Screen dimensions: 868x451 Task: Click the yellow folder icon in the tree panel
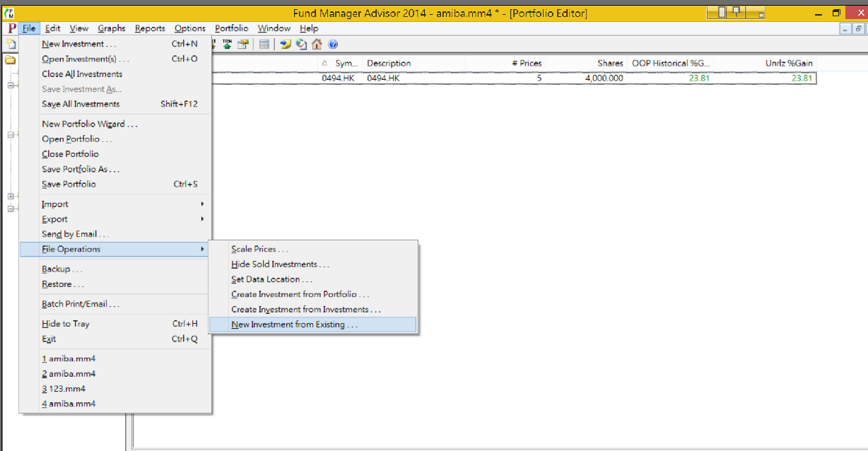pyautogui.click(x=11, y=60)
